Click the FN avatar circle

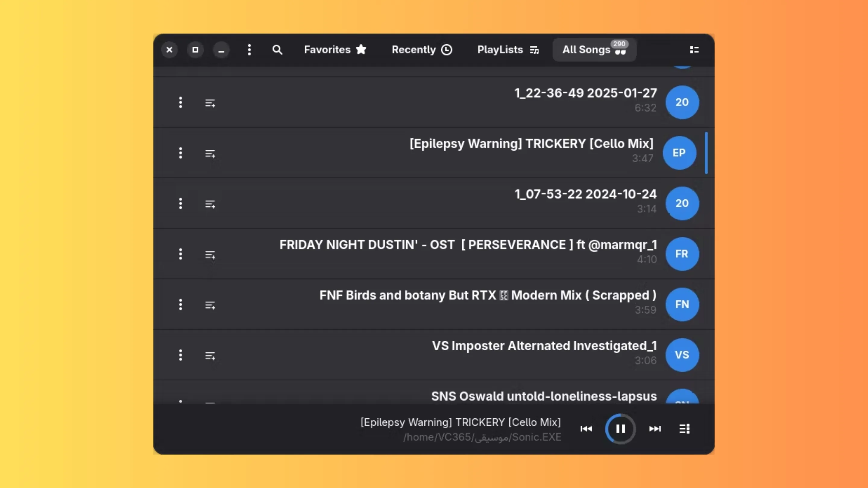pyautogui.click(x=682, y=305)
